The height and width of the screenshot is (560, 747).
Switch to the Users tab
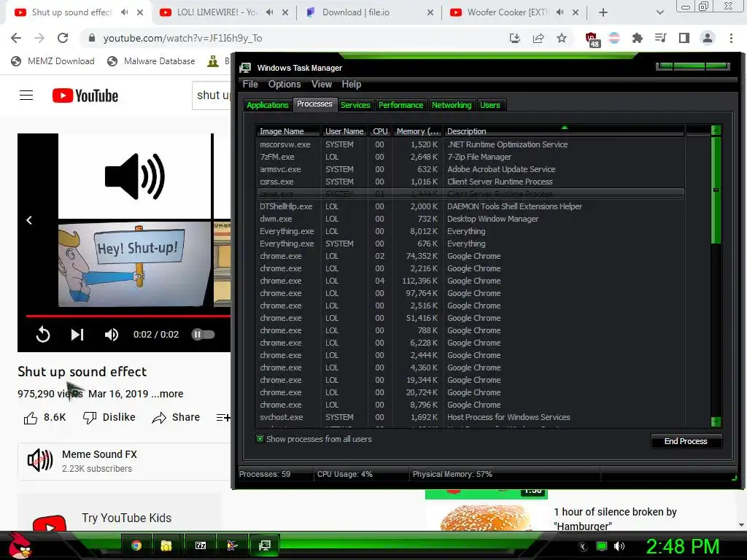click(x=489, y=105)
